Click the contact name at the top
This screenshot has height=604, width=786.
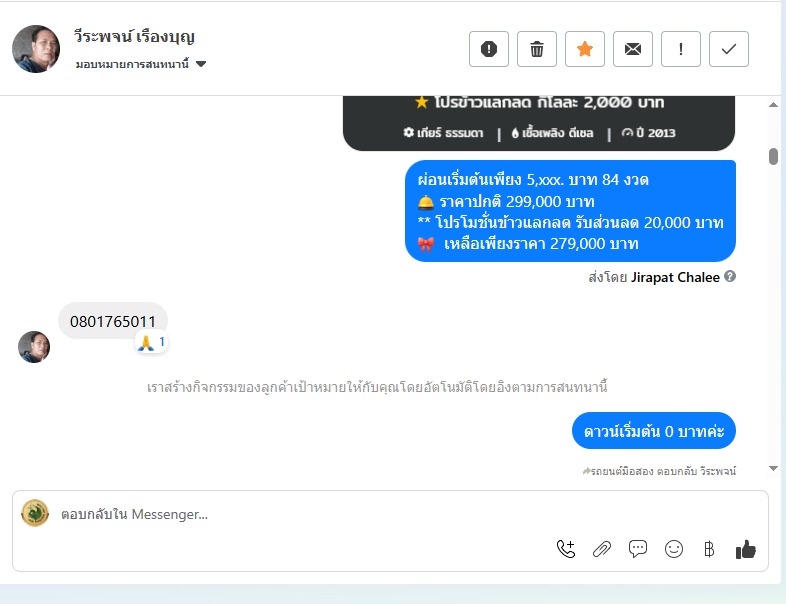[134, 36]
